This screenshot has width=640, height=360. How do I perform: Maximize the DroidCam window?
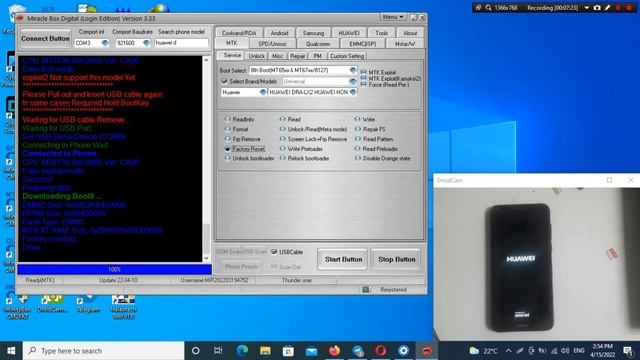click(609, 180)
